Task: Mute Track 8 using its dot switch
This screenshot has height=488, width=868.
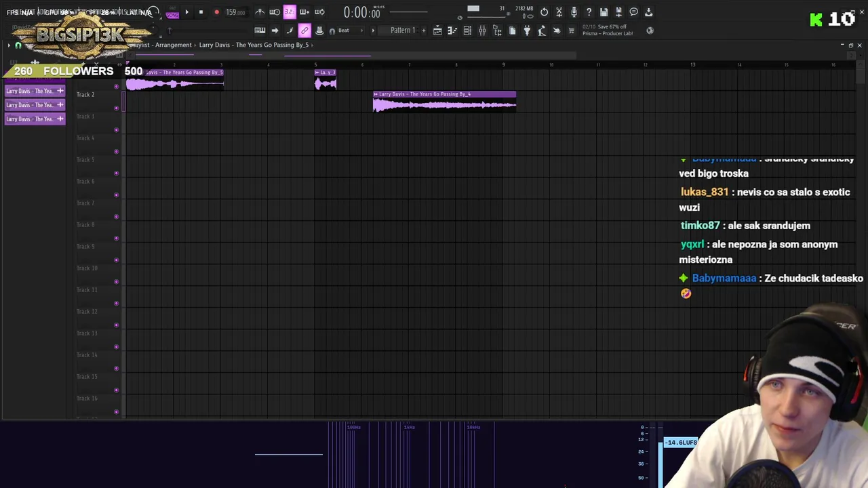Action: [116, 238]
